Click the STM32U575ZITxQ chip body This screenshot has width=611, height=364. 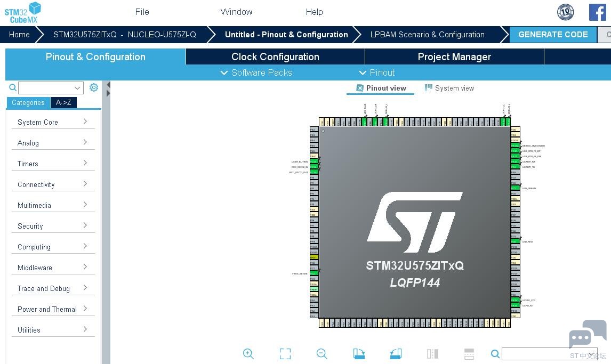point(415,222)
